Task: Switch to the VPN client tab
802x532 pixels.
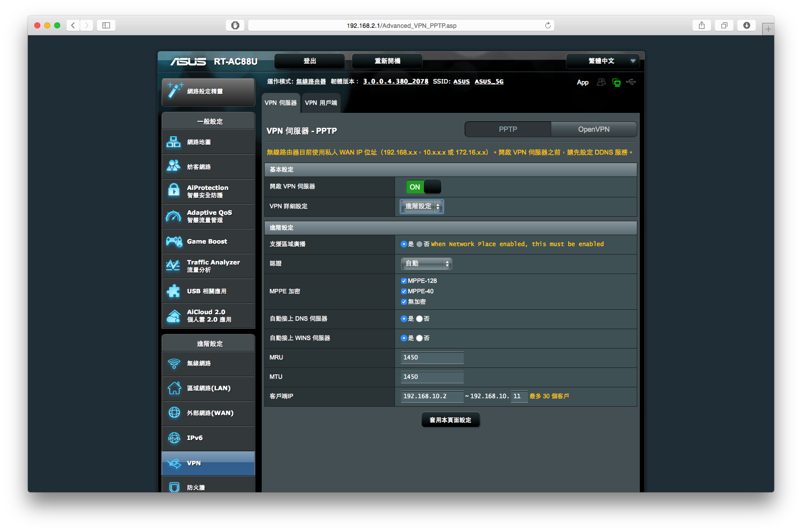Action: [x=321, y=103]
